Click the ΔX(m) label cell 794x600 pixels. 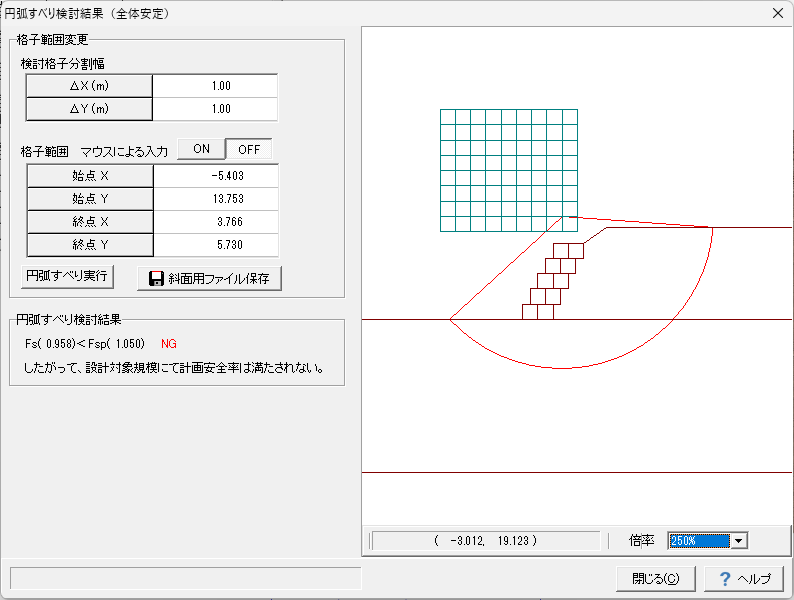pyautogui.click(x=89, y=86)
